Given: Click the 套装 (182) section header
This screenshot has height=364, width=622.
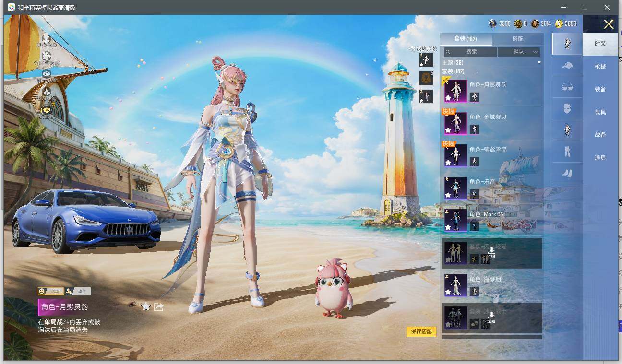Looking at the screenshot, I should [453, 71].
